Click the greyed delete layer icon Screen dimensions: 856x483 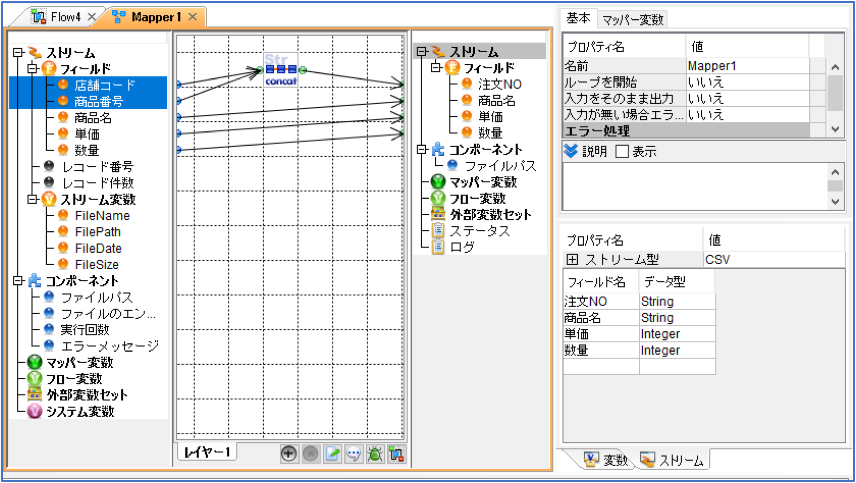(x=310, y=454)
